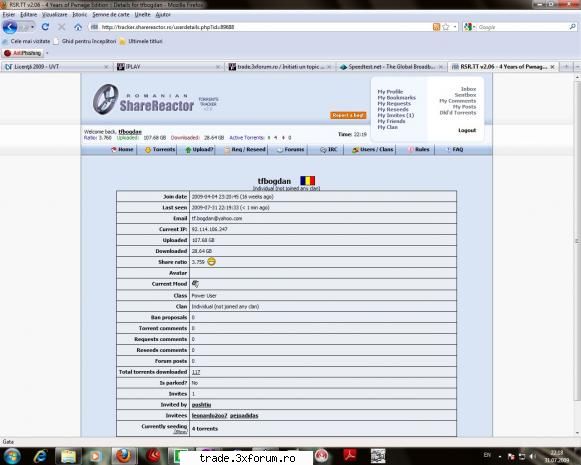This screenshot has width=581, height=465.
Task: Open Windows Explorer folder in taskbar
Action: coord(68,456)
